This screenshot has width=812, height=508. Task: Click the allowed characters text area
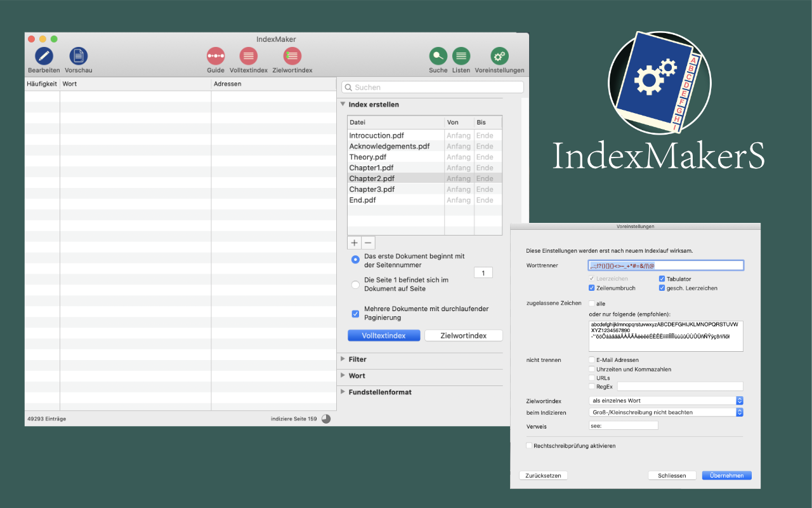(665, 336)
